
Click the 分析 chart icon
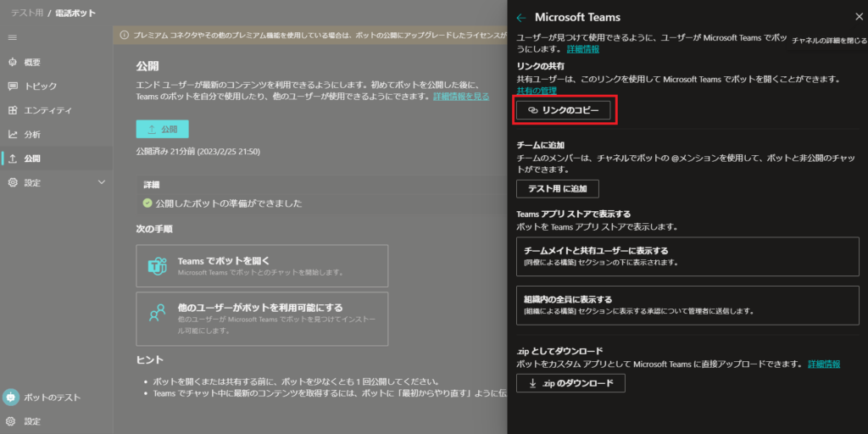tap(13, 135)
